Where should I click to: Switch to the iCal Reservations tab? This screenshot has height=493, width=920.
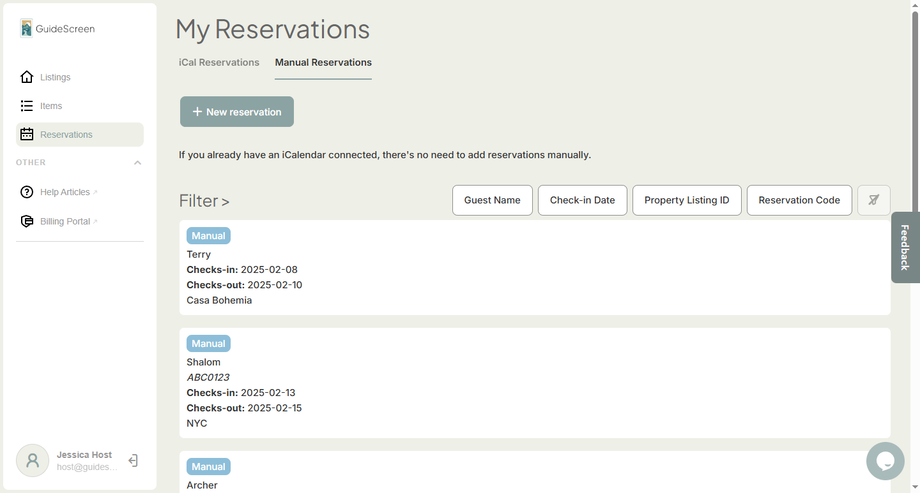tap(219, 62)
